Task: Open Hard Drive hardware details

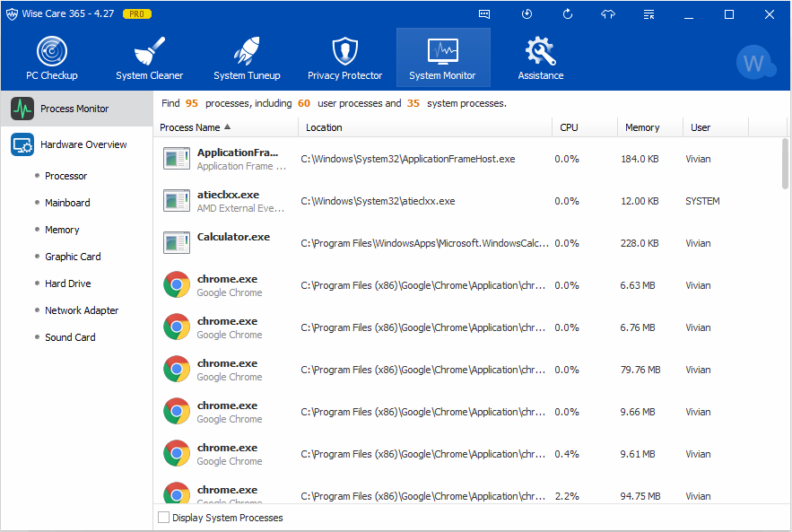Action: point(67,283)
